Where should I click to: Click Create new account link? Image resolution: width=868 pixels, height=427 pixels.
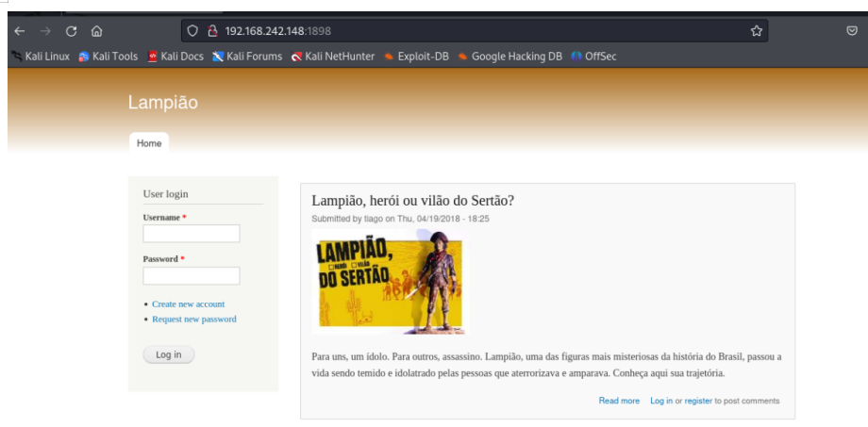click(x=188, y=304)
